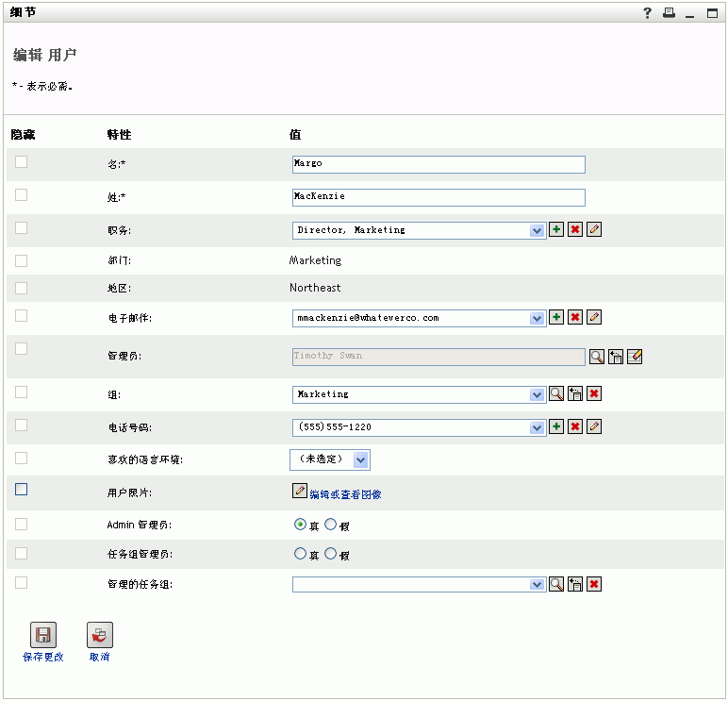
Task: Click the pencil edit icon in the 电子邮件 row
Action: [x=594, y=317]
